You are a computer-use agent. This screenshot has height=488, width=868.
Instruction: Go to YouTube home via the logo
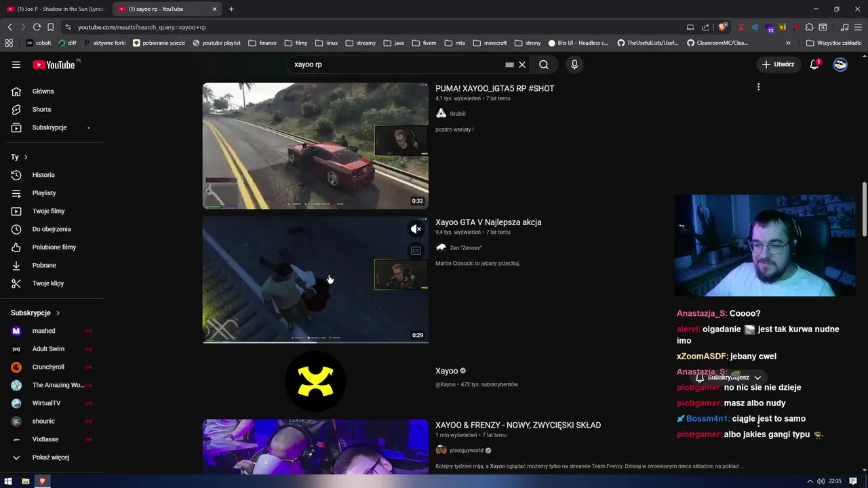(x=54, y=64)
